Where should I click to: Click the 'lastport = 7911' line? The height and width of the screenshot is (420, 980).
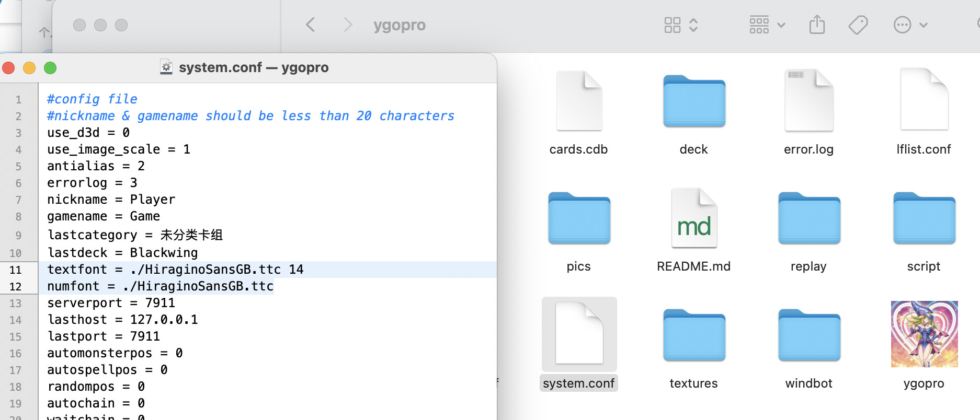[x=104, y=336]
